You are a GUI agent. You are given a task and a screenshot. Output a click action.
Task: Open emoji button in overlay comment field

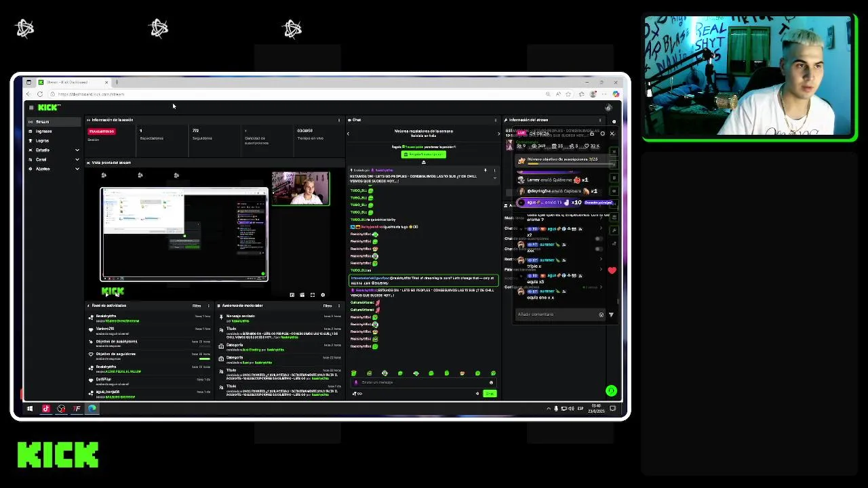[x=601, y=314]
